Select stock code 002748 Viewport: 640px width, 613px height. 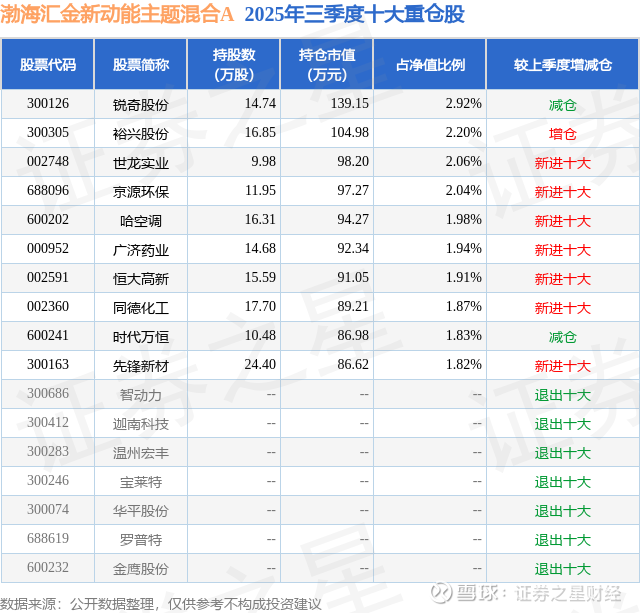[48, 162]
